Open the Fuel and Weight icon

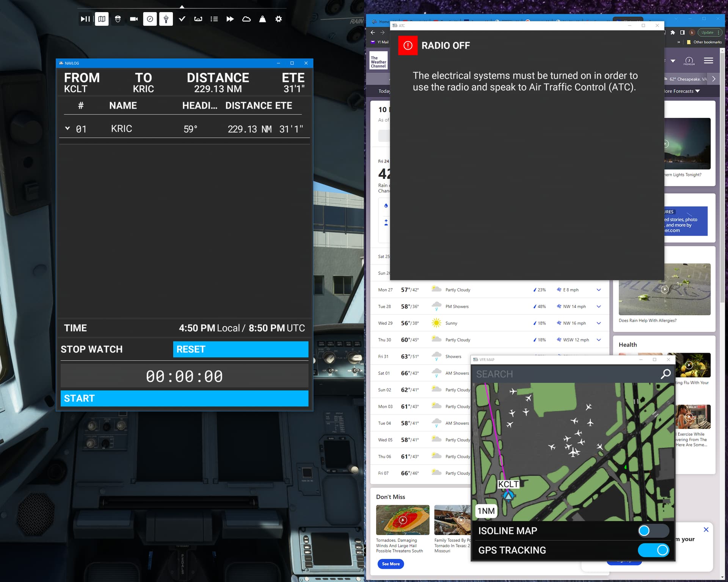point(262,19)
